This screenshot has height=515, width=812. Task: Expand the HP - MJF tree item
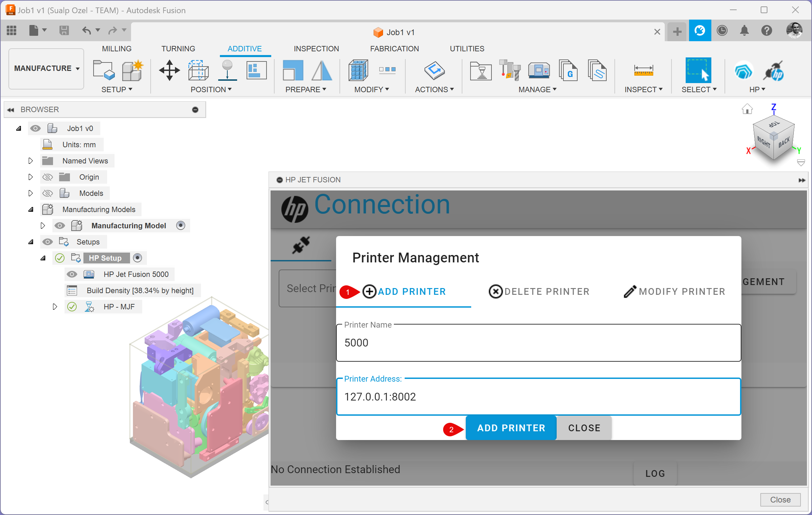coord(55,307)
